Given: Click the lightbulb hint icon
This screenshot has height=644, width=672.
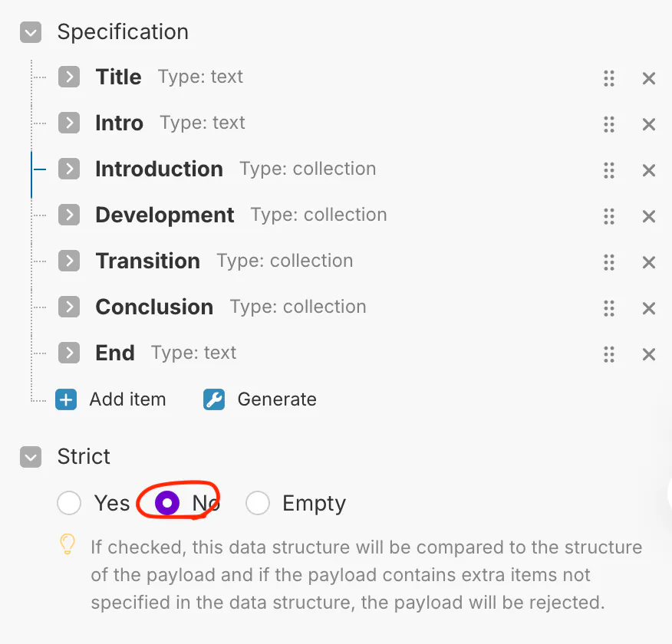Looking at the screenshot, I should coord(68,544).
